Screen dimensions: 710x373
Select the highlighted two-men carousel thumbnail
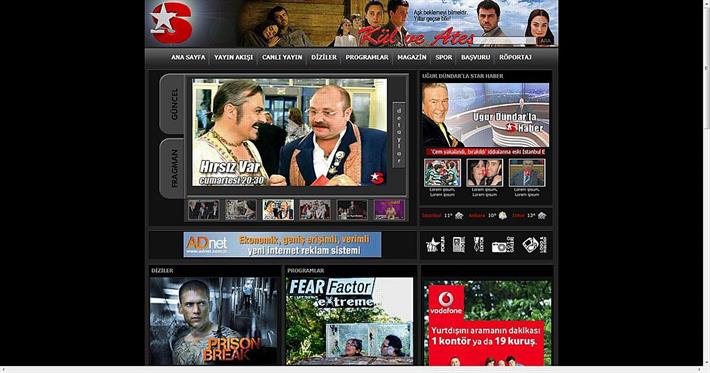pyautogui.click(x=278, y=210)
